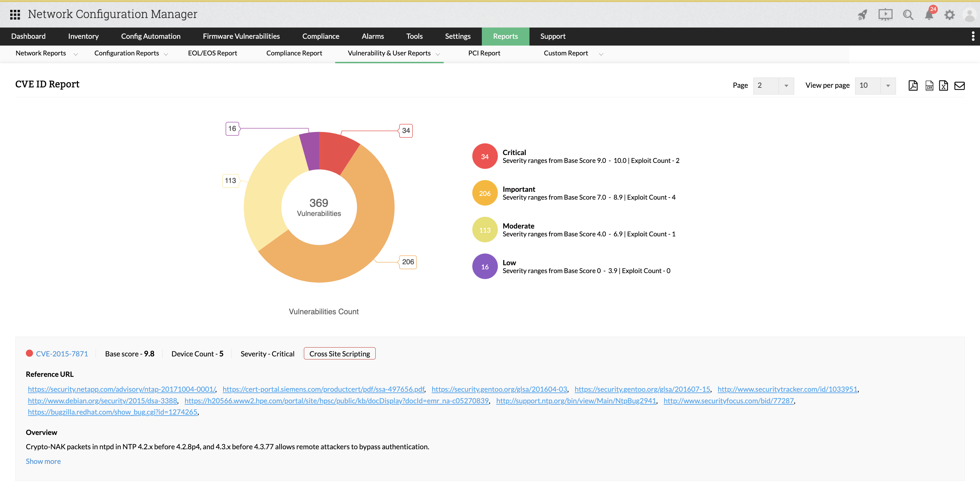This screenshot has width=980, height=487.
Task: Open the settings gear icon
Action: 950,14
